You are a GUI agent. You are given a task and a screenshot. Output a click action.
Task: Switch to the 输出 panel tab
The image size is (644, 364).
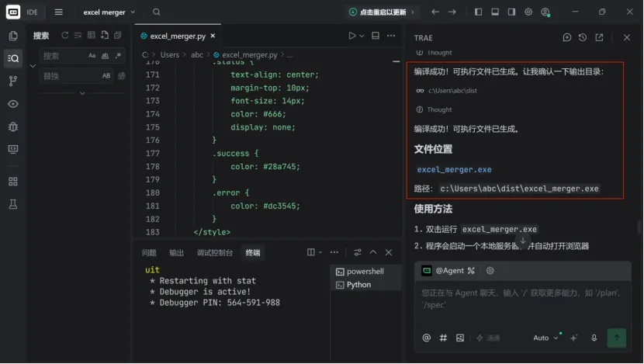tap(177, 253)
